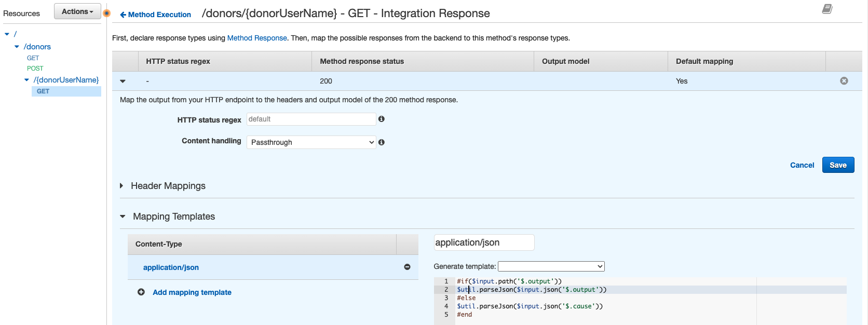Select GET under /{donorUserName} resource
868x325 pixels.
pos(43,91)
